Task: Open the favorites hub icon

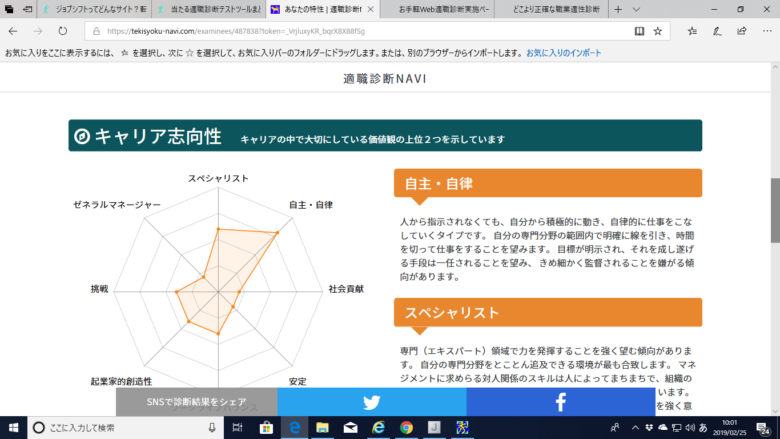Action: (x=692, y=31)
